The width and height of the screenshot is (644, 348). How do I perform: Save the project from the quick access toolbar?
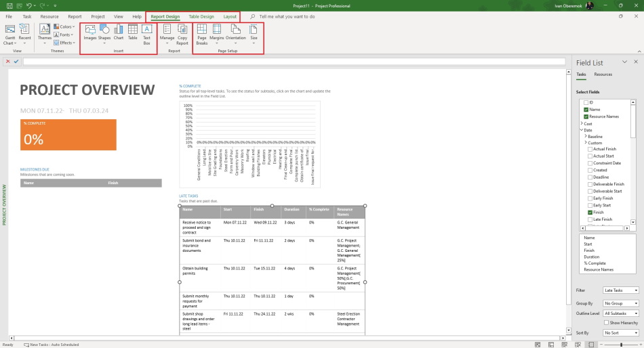tap(9, 5)
